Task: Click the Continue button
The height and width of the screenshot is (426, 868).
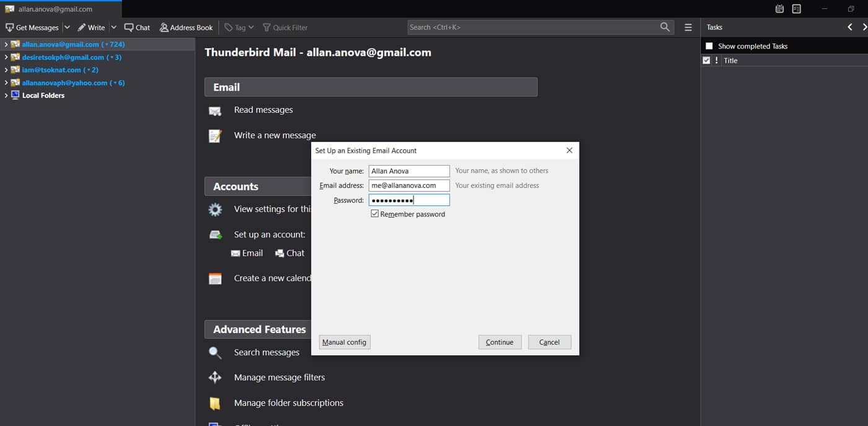Action: pos(500,342)
